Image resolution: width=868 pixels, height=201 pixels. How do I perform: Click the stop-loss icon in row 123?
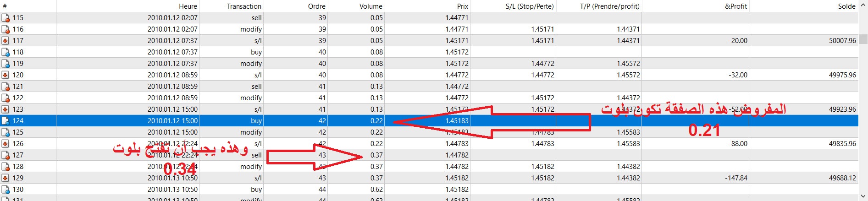point(6,109)
